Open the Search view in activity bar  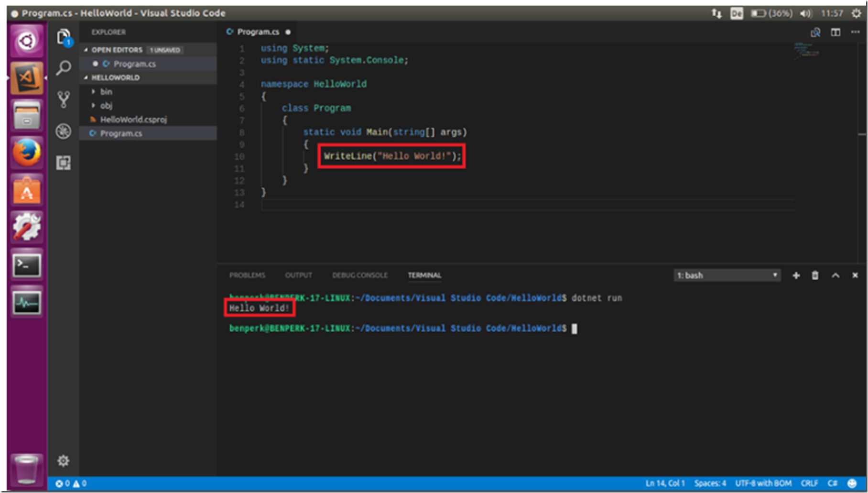click(x=63, y=68)
